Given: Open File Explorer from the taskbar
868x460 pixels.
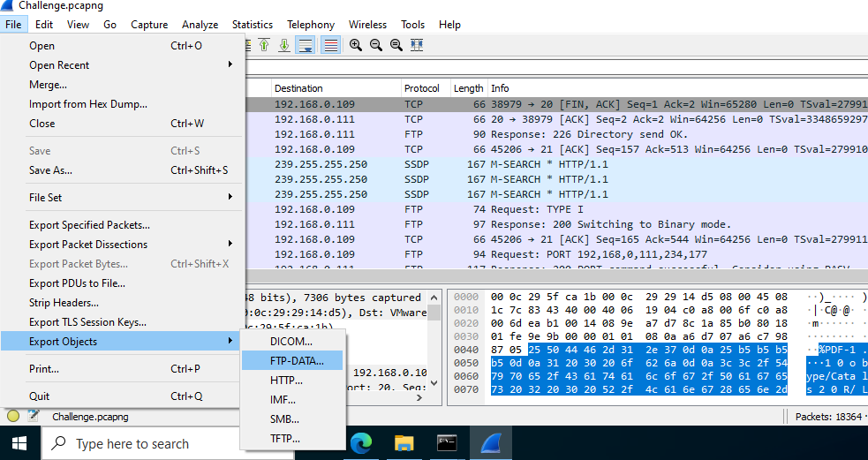Looking at the screenshot, I should pyautogui.click(x=404, y=443).
